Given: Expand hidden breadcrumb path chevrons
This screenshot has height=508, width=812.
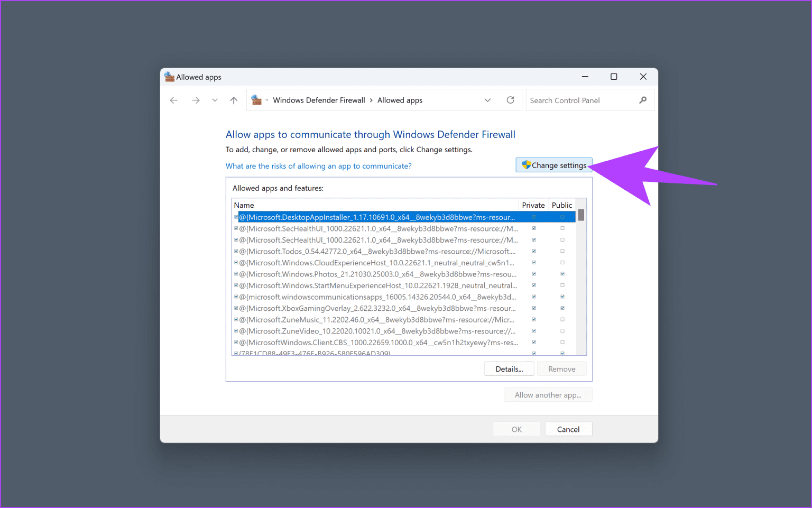Looking at the screenshot, I should [267, 100].
